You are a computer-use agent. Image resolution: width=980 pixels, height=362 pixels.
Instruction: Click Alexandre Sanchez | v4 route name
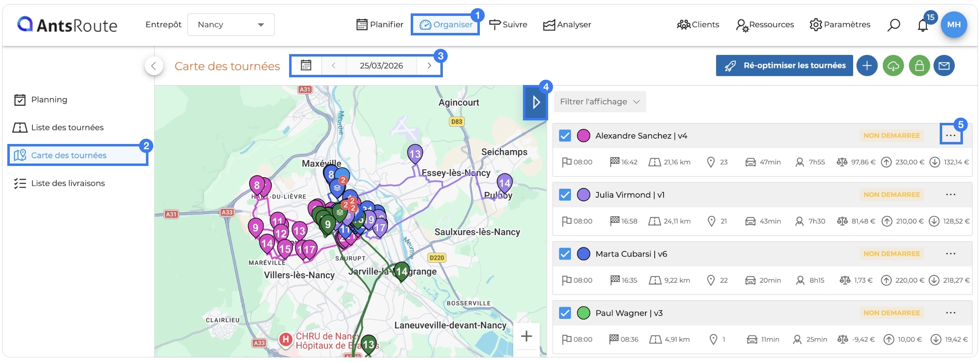click(641, 136)
